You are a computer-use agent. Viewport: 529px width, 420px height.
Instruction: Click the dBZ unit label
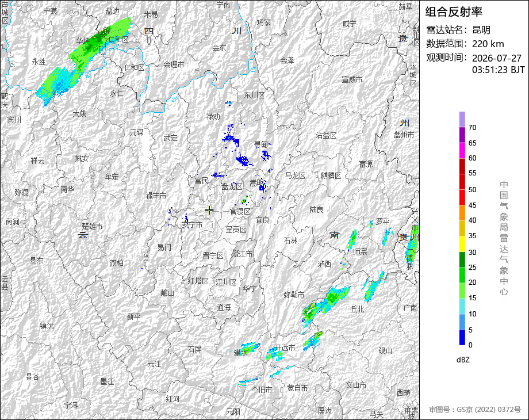tap(463, 360)
